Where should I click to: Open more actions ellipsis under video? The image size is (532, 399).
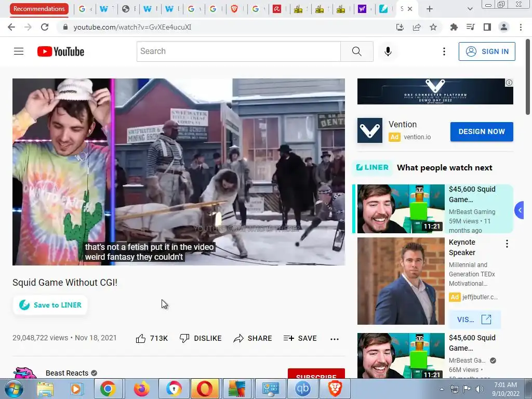coord(335,339)
